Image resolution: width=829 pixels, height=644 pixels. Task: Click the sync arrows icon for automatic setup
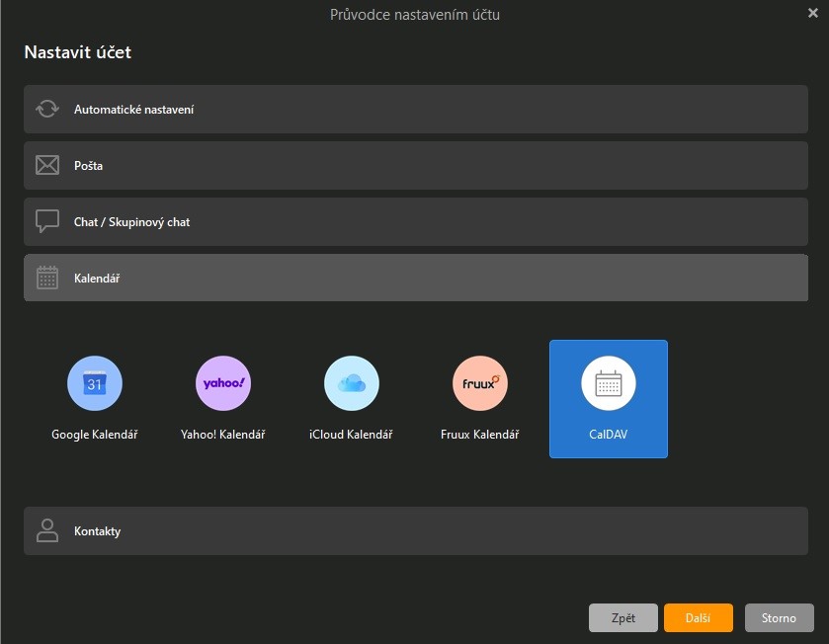[47, 109]
